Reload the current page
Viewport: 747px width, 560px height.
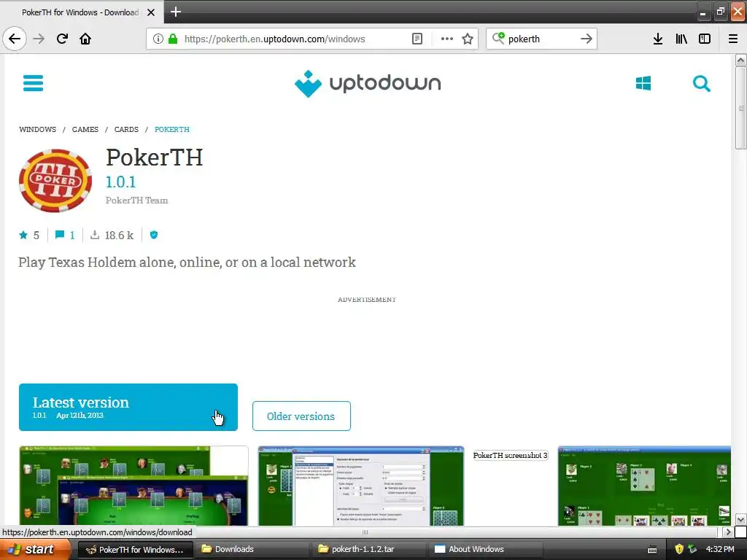pyautogui.click(x=62, y=39)
